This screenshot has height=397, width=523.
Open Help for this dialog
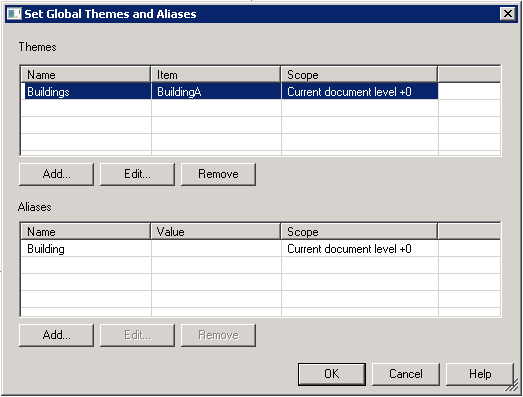point(480,374)
